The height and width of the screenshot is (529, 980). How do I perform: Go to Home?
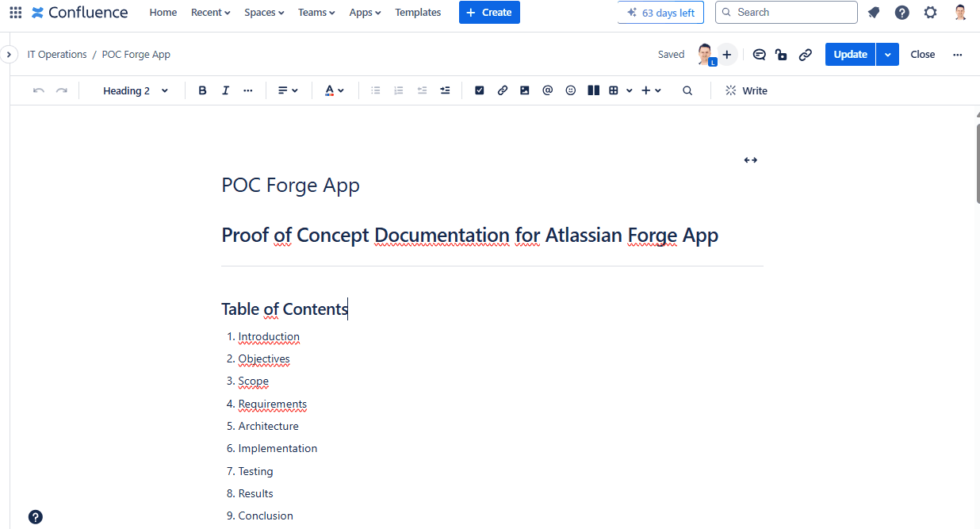tap(163, 13)
